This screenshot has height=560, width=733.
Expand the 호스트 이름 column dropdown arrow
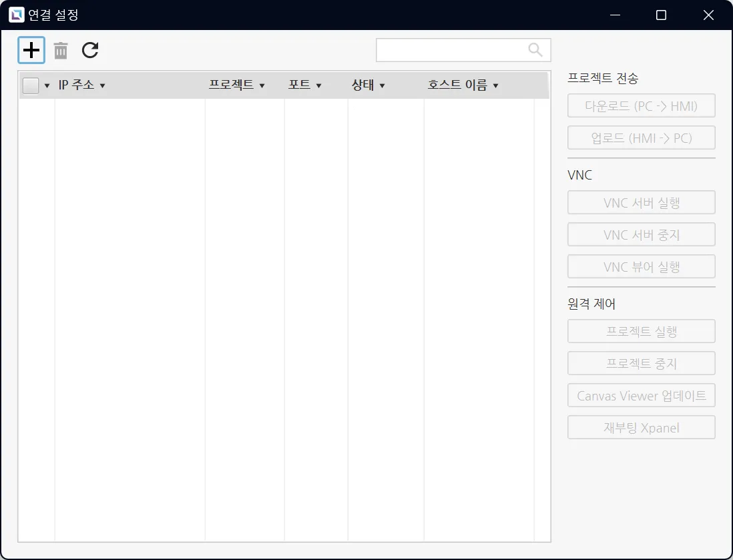point(496,86)
